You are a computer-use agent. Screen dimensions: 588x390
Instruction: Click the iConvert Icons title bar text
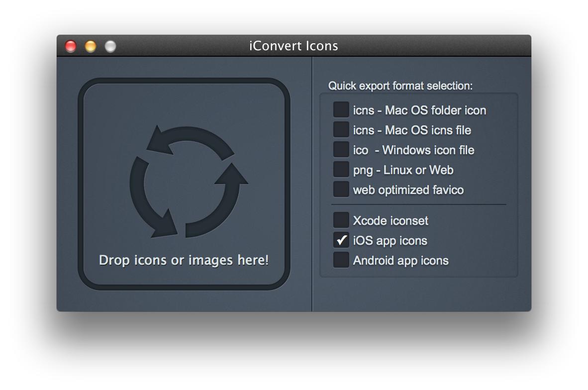coord(294,46)
